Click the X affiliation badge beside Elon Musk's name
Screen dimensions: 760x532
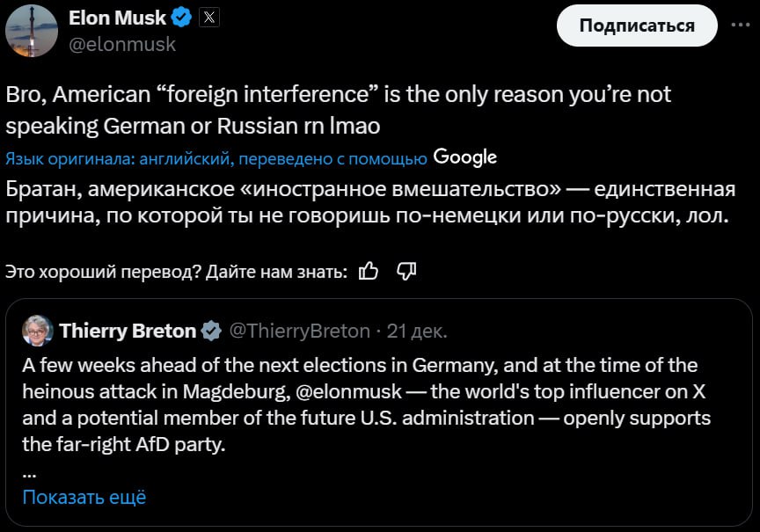point(209,17)
